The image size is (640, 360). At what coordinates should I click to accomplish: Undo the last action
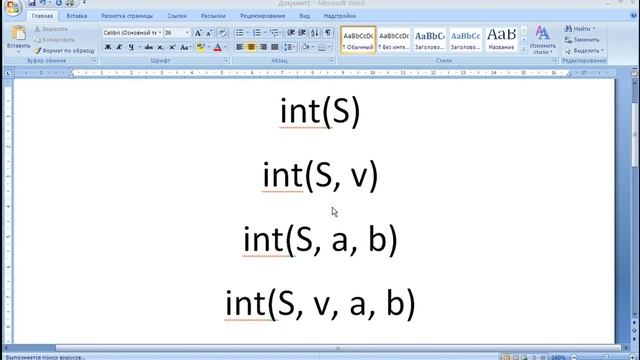43,3
